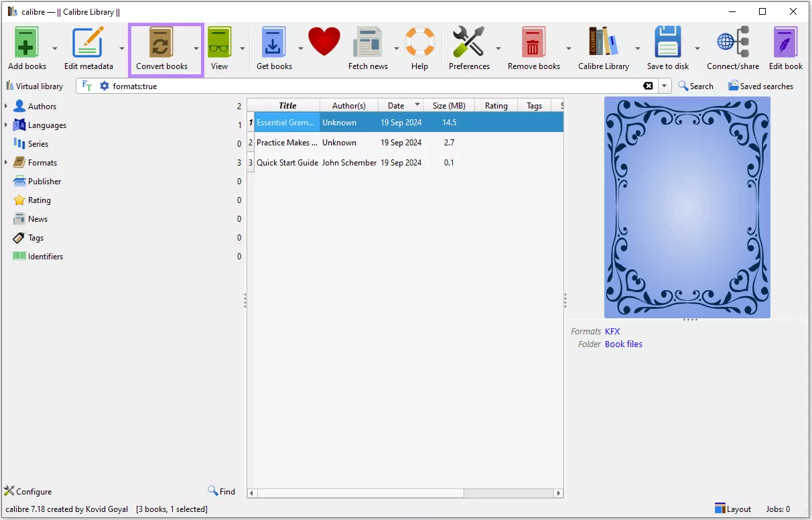Open the Edit metadata tool
Image resolution: width=812 pixels, height=520 pixels.
pos(88,44)
